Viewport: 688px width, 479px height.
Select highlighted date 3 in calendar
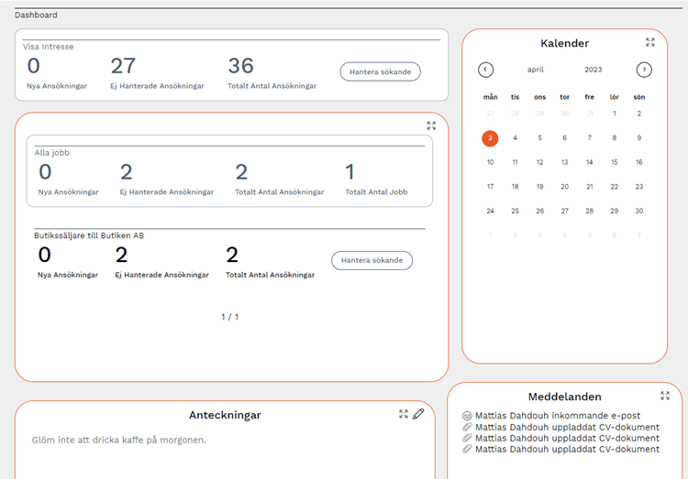pyautogui.click(x=490, y=138)
